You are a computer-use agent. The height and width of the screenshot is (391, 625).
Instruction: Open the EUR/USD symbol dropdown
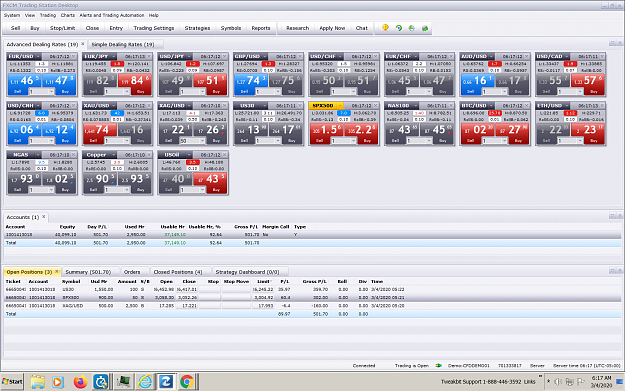(38, 56)
